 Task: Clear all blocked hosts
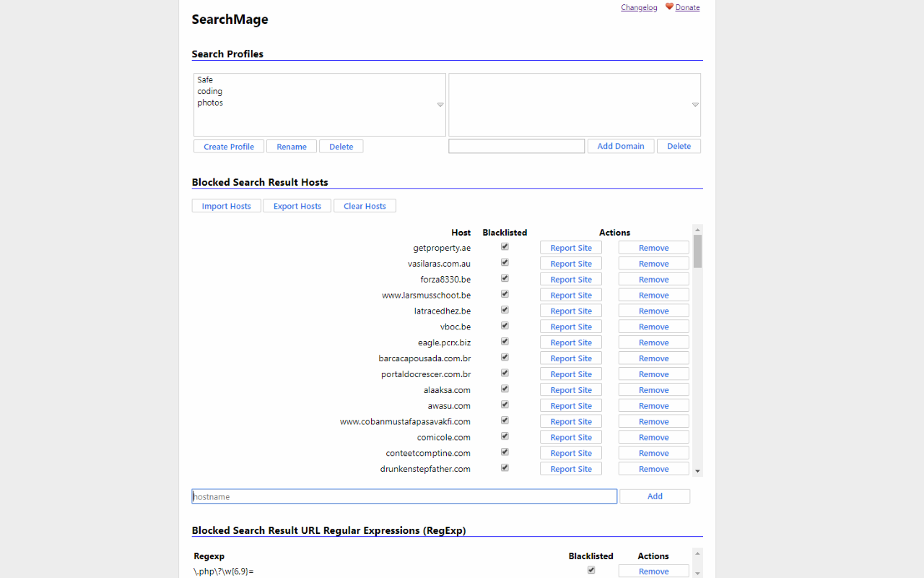coord(365,205)
